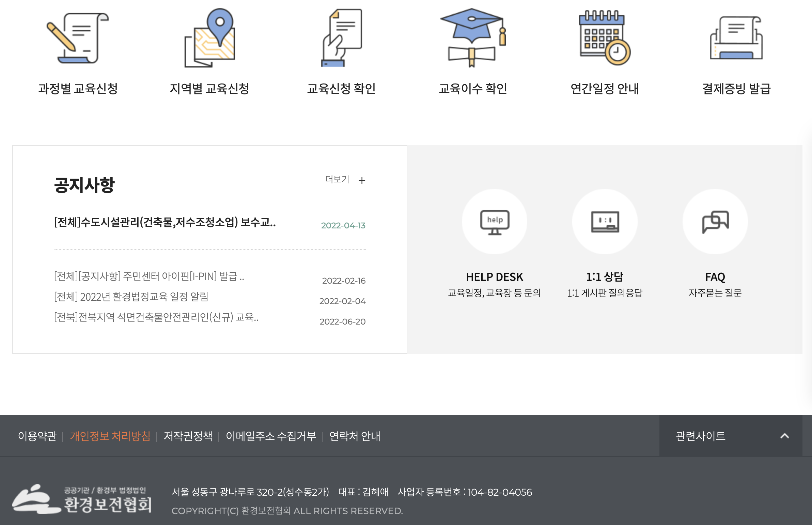Expand 공지사항 with the 더보기 plus control

343,180
